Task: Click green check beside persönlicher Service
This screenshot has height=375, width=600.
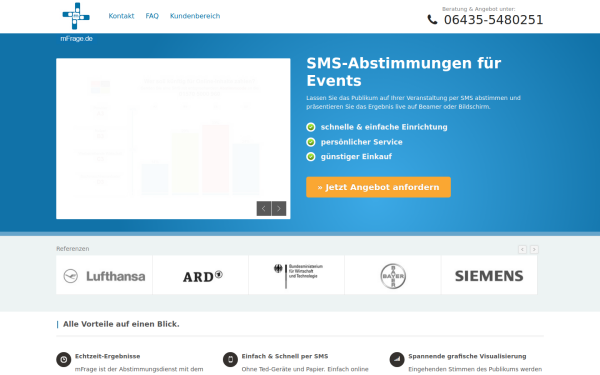Action: pos(311,142)
